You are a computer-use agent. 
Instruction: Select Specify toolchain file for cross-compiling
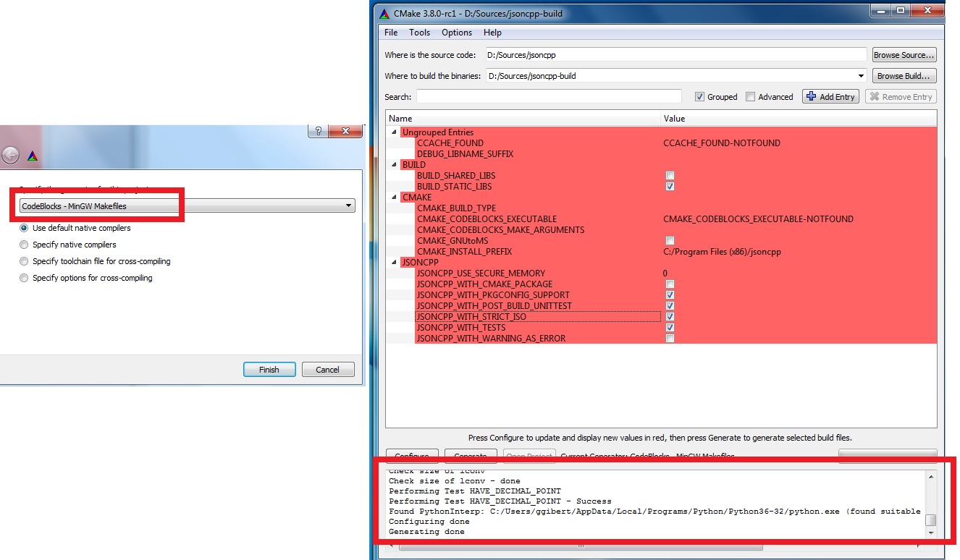[24, 261]
